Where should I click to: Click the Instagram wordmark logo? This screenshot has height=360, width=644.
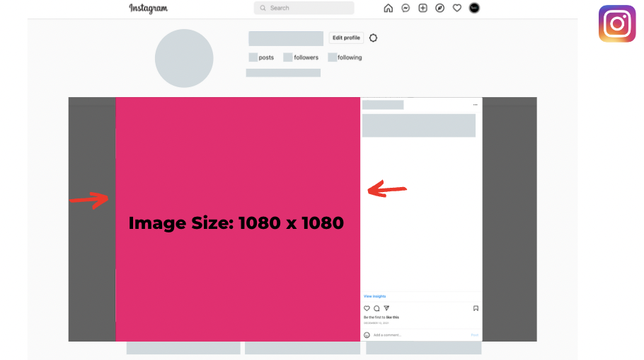pyautogui.click(x=149, y=9)
